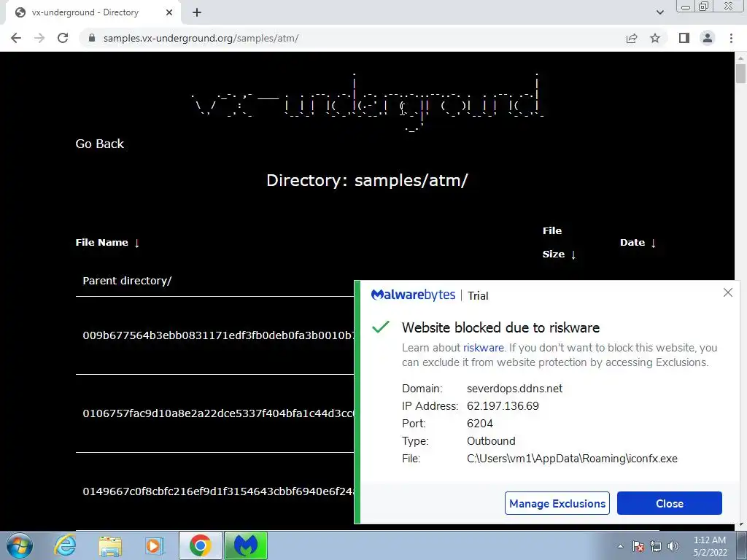Go back with the browser back arrow
This screenshot has width=747, height=560.
point(16,38)
